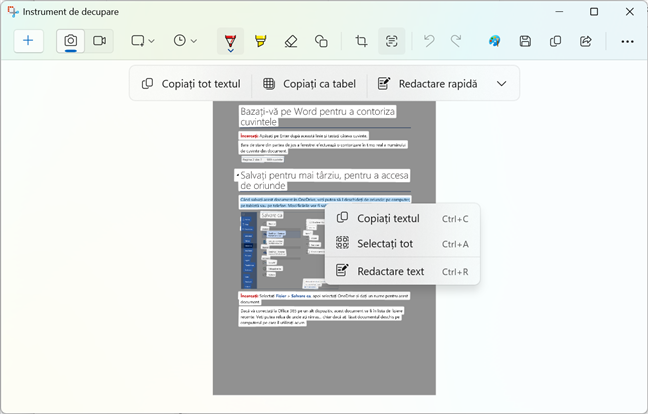Click the undo arrow
Screen dimensions: 648x414
click(x=430, y=41)
